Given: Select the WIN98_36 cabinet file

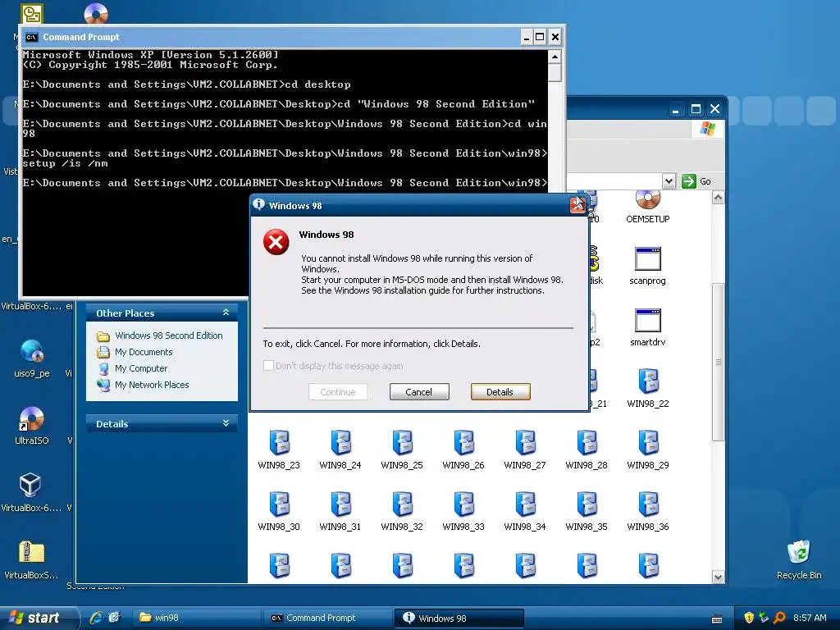Looking at the screenshot, I should click(x=648, y=504).
